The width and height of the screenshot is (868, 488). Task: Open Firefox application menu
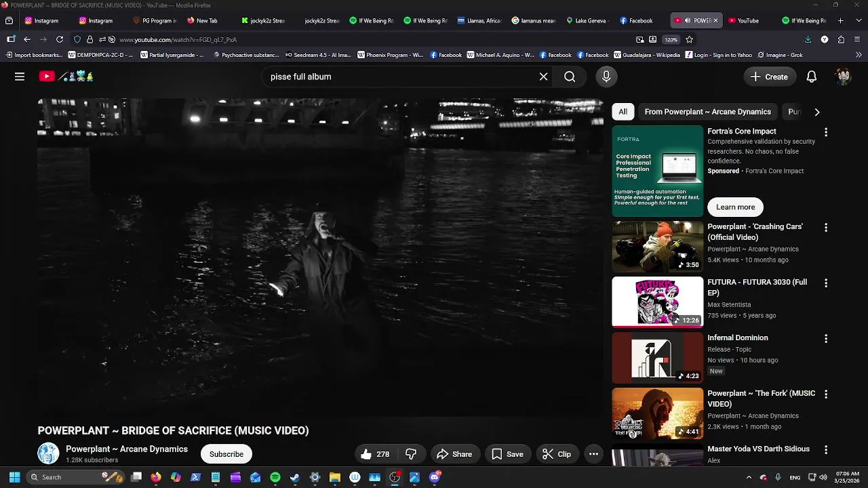(858, 39)
